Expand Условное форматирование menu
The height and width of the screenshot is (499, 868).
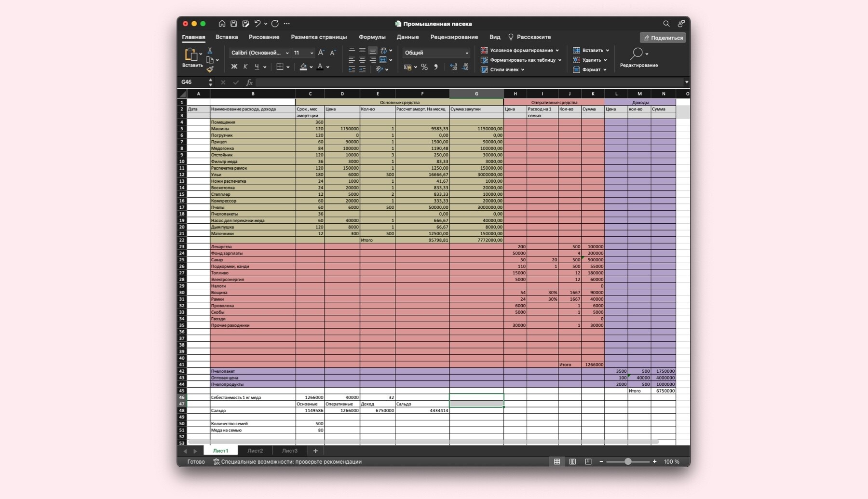pos(520,50)
